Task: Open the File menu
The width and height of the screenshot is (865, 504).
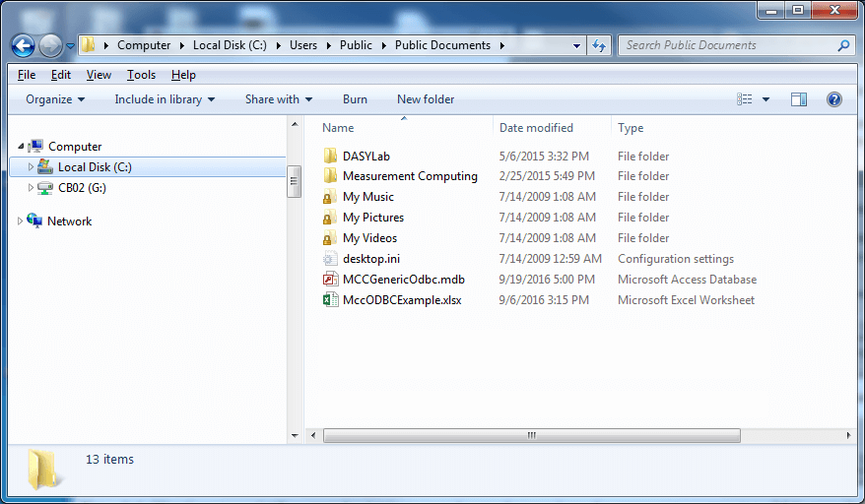Action: [27, 75]
